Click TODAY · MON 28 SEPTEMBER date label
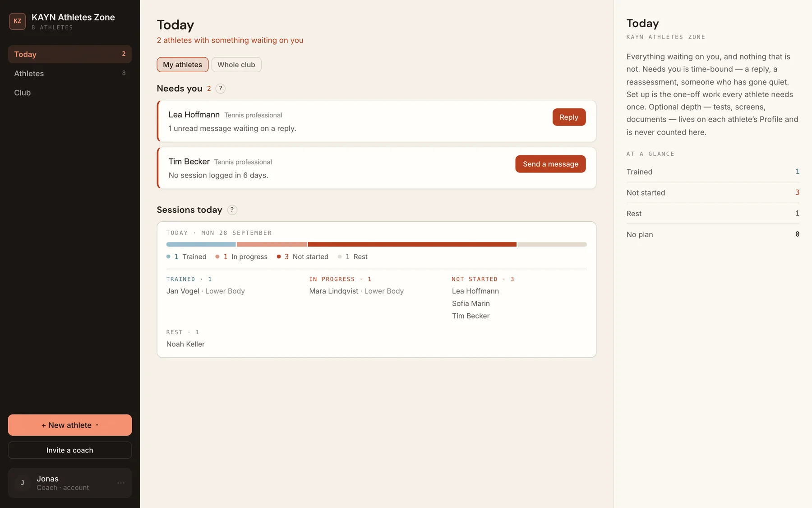The width and height of the screenshot is (812, 508). click(219, 233)
